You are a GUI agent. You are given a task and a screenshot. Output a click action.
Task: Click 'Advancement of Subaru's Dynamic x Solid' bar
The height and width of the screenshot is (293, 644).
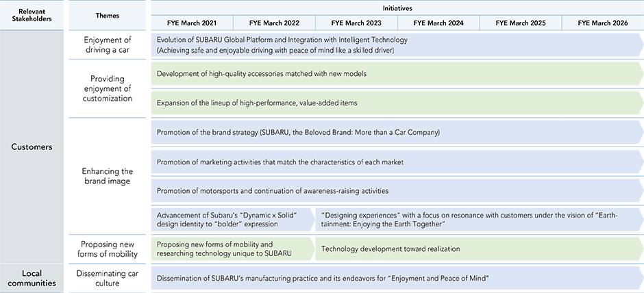coord(233,220)
